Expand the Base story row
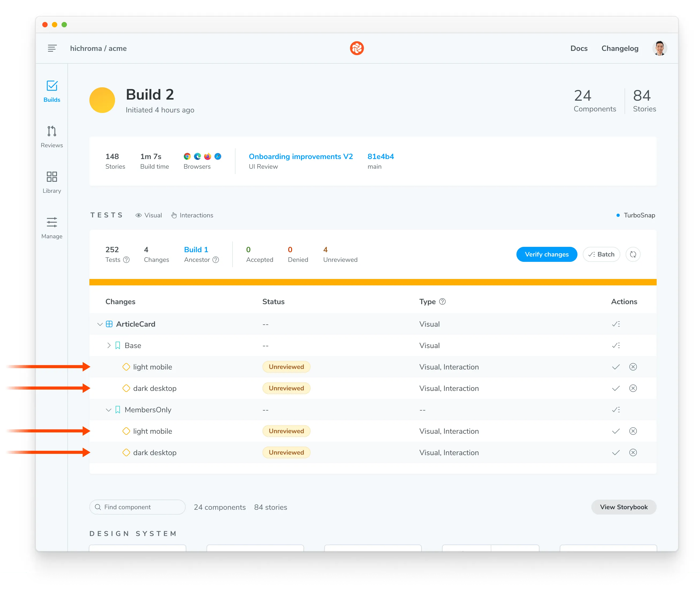This screenshot has width=700, height=589. point(108,346)
